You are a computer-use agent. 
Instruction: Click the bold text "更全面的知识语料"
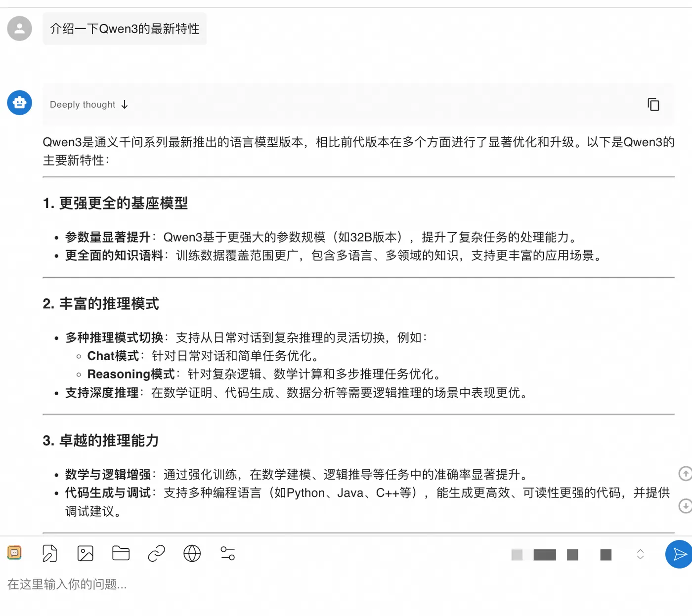click(114, 255)
